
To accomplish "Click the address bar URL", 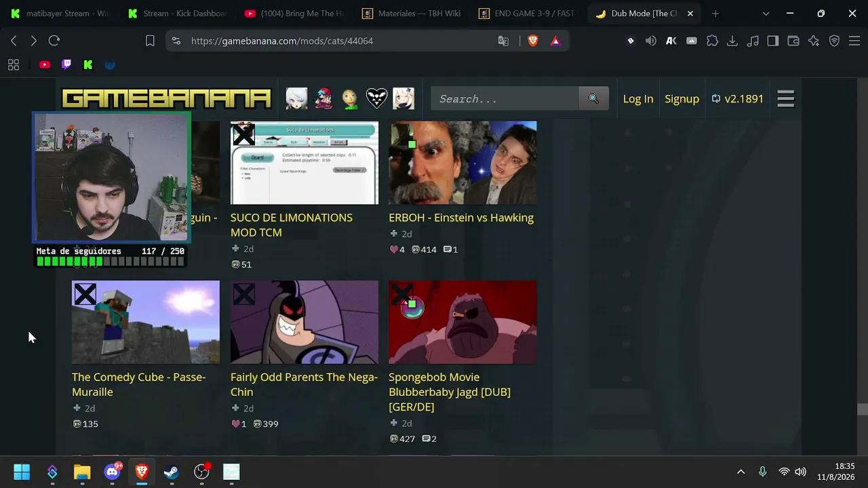I will 282,41.
